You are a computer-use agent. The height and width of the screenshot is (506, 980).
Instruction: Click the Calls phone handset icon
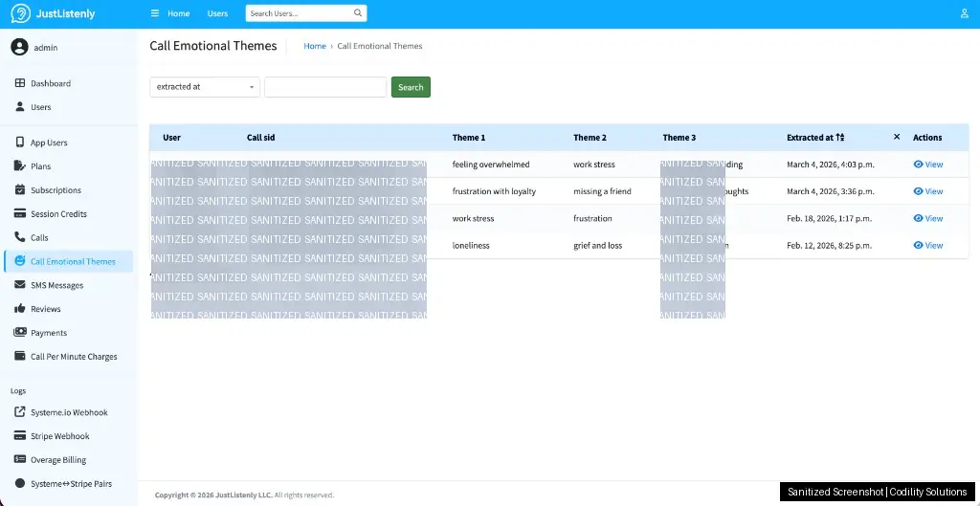pos(20,237)
